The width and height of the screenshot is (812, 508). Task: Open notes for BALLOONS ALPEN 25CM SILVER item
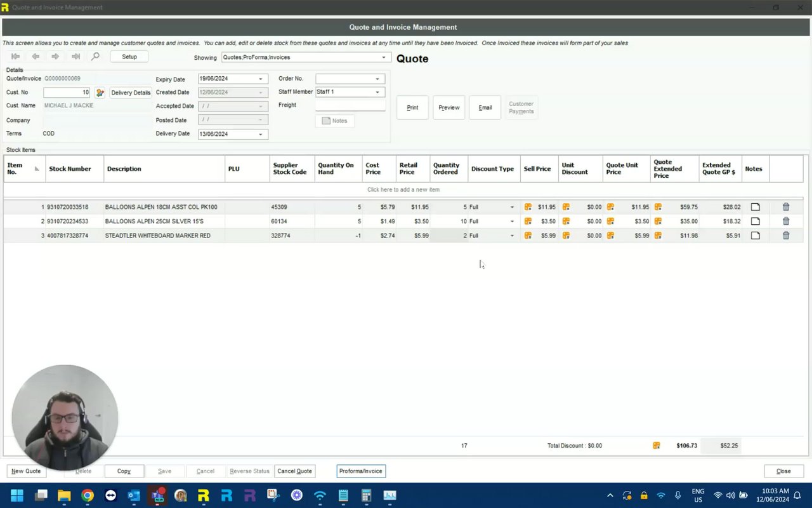(755, 221)
